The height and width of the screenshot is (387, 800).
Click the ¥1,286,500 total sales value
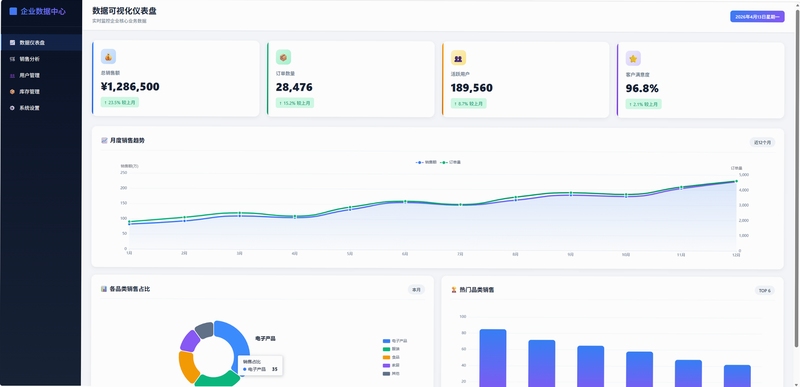[131, 87]
